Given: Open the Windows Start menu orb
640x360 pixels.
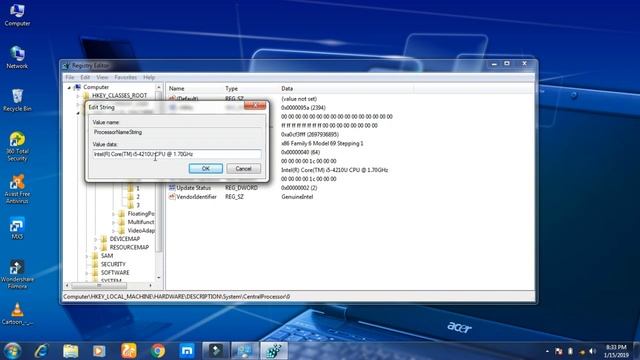Looking at the screenshot, I should tap(13, 351).
